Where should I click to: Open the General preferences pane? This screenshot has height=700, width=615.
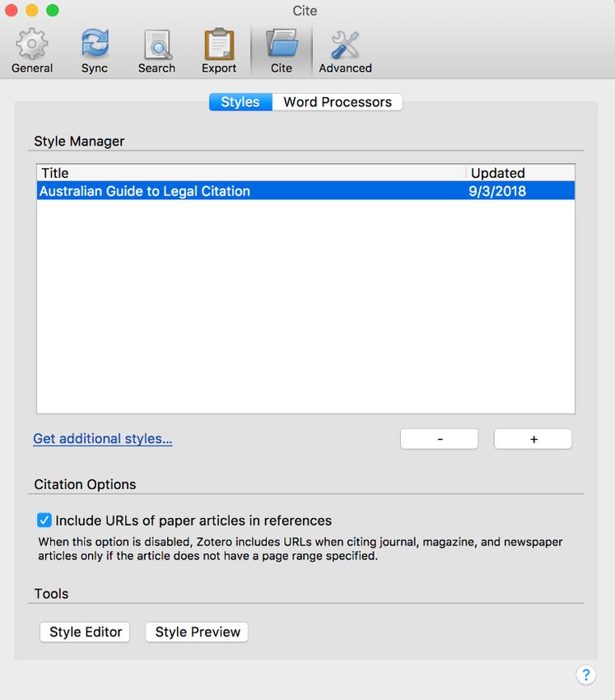tap(31, 51)
